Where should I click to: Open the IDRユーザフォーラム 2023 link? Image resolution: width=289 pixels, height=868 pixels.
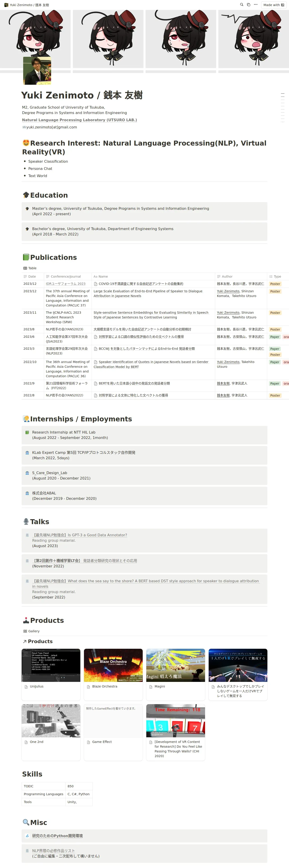(65, 284)
